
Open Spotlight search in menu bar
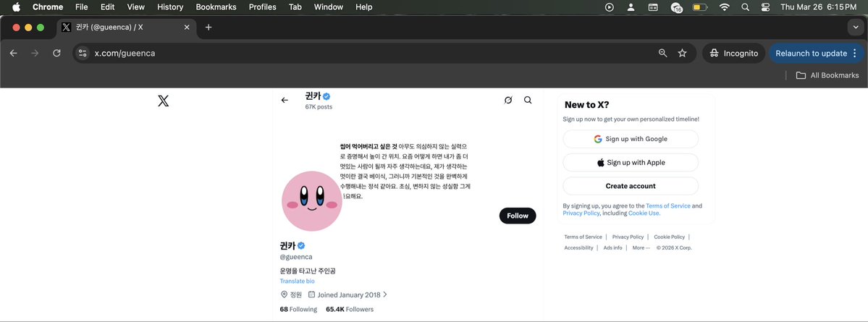pyautogui.click(x=745, y=7)
